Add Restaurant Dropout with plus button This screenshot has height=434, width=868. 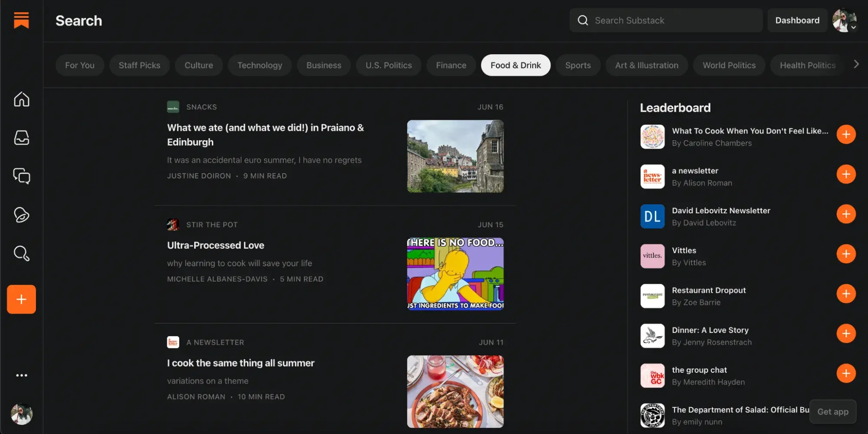[846, 294]
